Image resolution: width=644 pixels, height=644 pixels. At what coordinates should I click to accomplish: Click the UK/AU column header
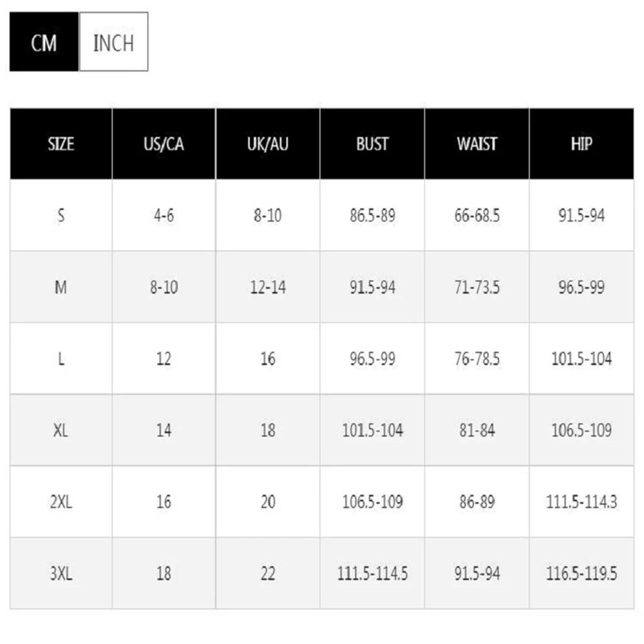[268, 144]
